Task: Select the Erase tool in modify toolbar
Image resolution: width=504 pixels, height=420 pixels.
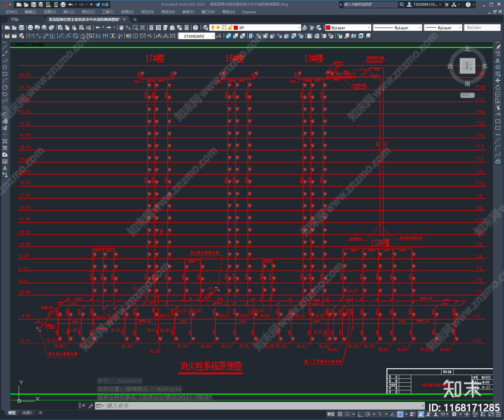Action: coord(498,47)
